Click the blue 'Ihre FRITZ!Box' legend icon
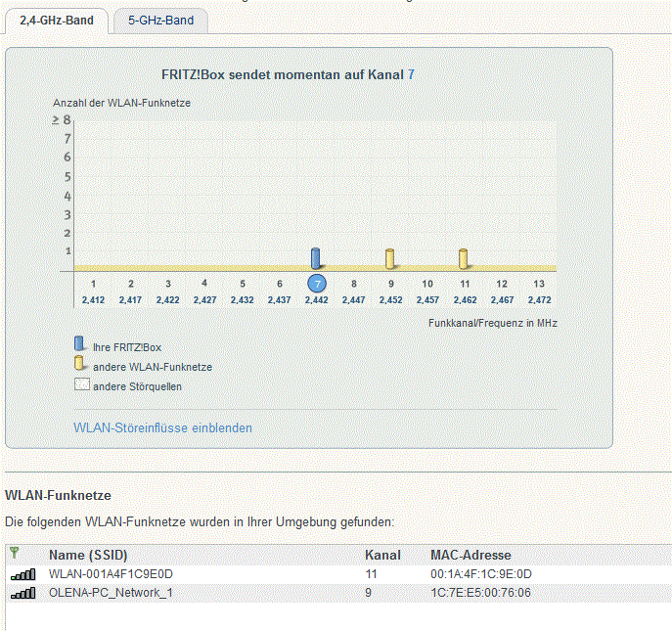This screenshot has width=672, height=631. point(80,343)
